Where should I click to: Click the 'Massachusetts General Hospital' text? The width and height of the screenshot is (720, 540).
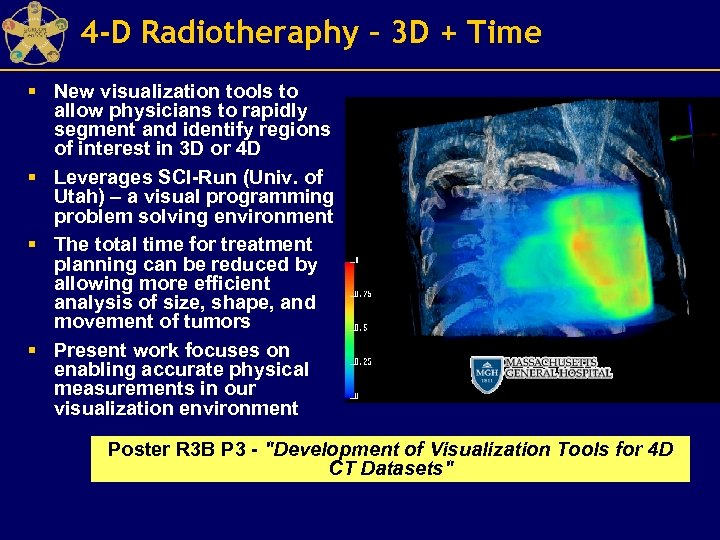[558, 368]
